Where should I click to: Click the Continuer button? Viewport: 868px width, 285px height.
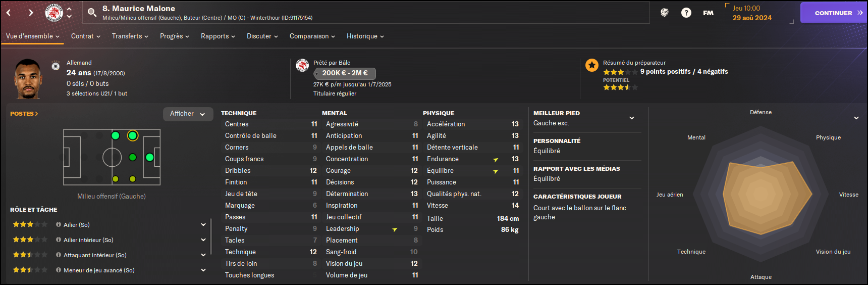pos(834,13)
